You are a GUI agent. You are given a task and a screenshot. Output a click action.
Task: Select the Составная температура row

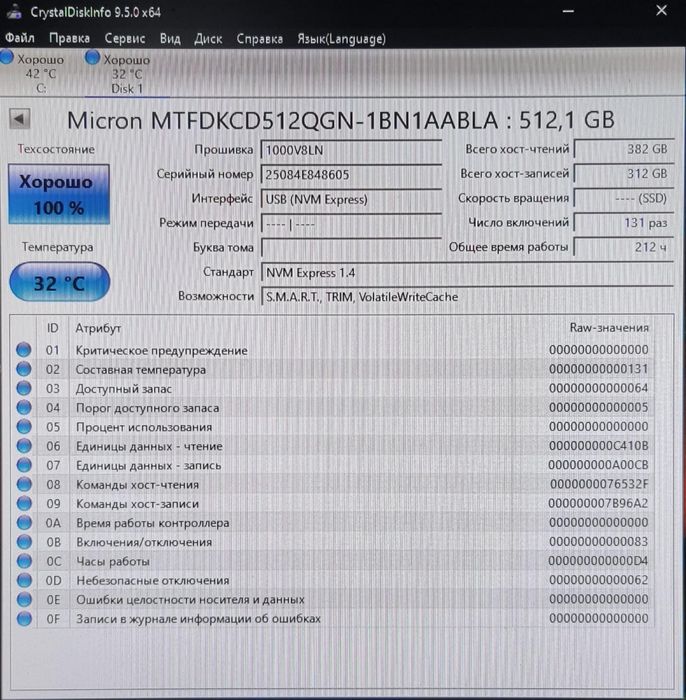click(x=333, y=369)
